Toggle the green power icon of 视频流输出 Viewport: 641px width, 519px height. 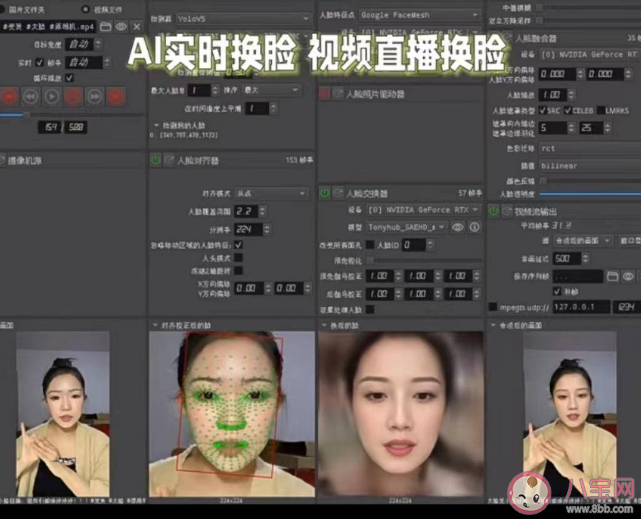coord(493,211)
